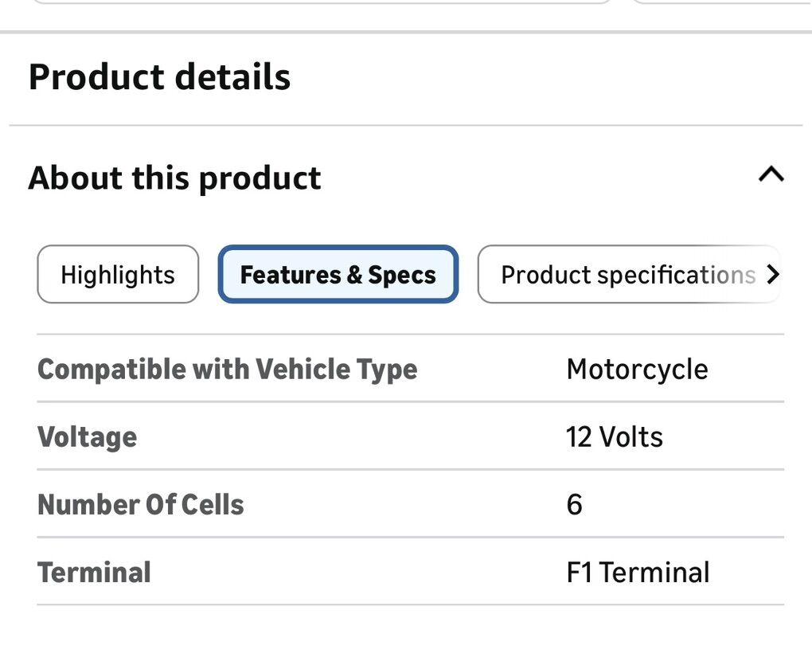Select the Features & Specs tab
The image size is (812, 669).
(338, 275)
